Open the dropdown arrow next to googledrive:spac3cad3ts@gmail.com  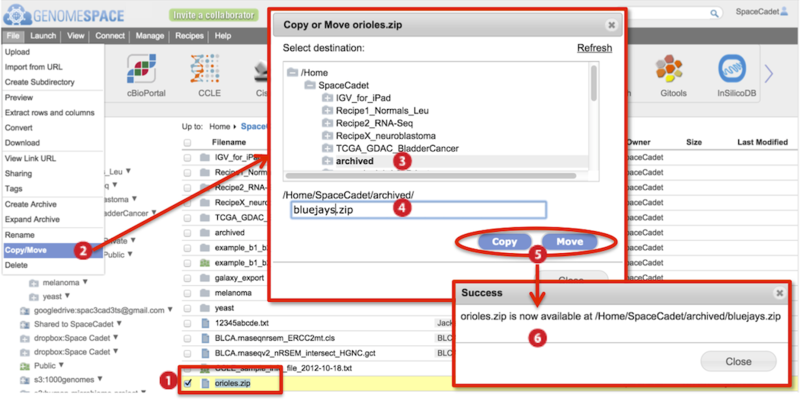click(x=170, y=310)
